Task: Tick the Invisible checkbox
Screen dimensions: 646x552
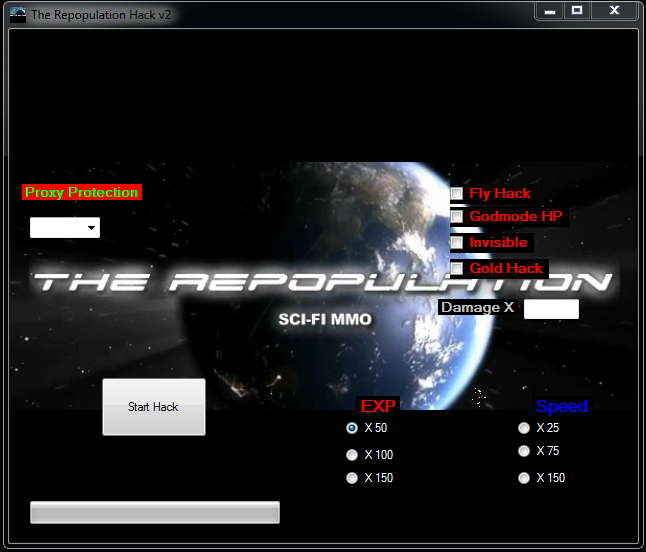Action: pyautogui.click(x=456, y=242)
